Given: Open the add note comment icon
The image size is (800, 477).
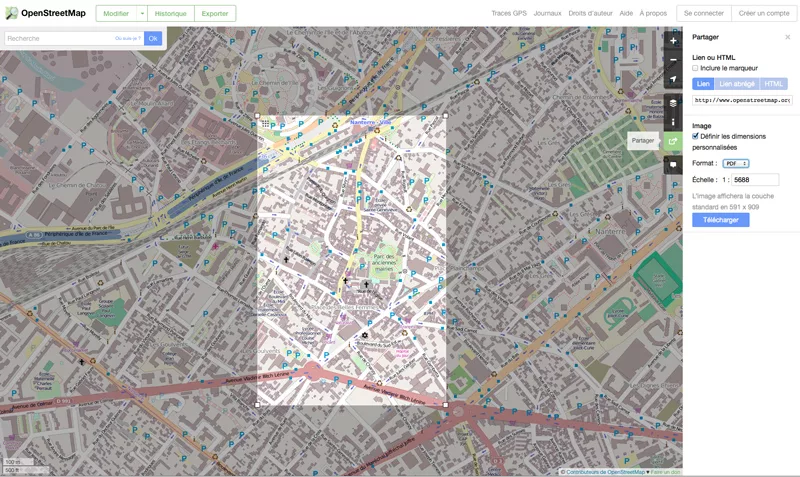Looking at the screenshot, I should point(674,164).
